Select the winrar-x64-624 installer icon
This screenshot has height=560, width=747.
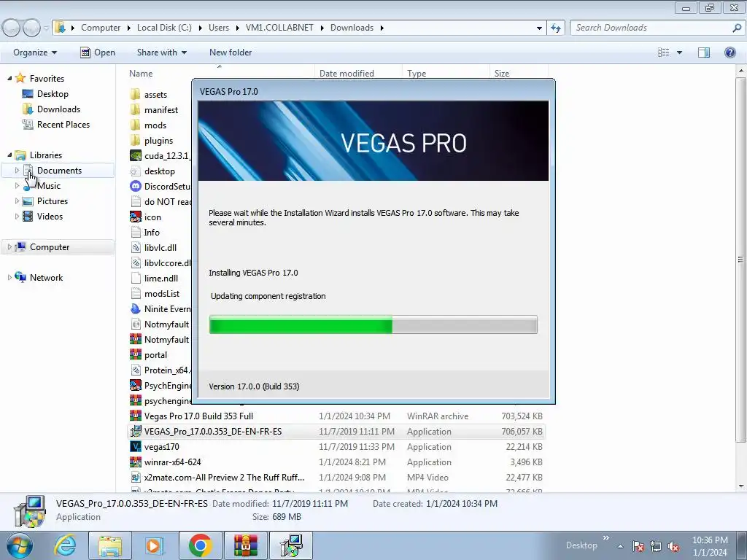[x=136, y=462]
